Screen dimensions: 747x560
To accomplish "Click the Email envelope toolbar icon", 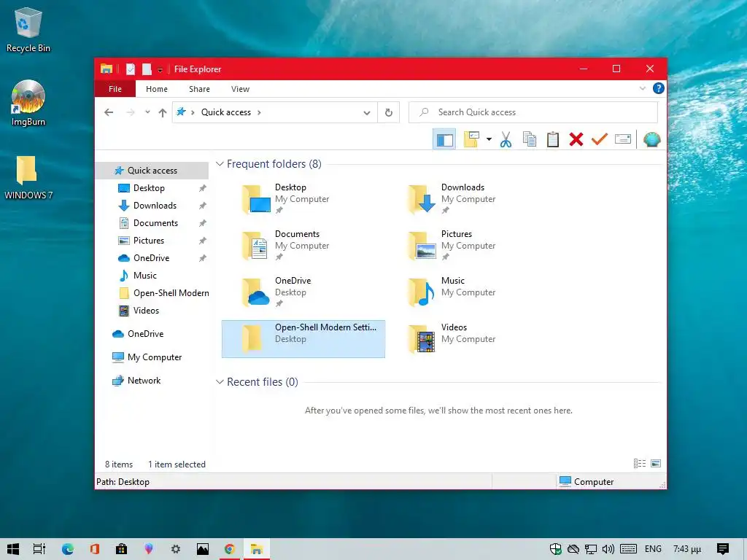I will coord(623,139).
